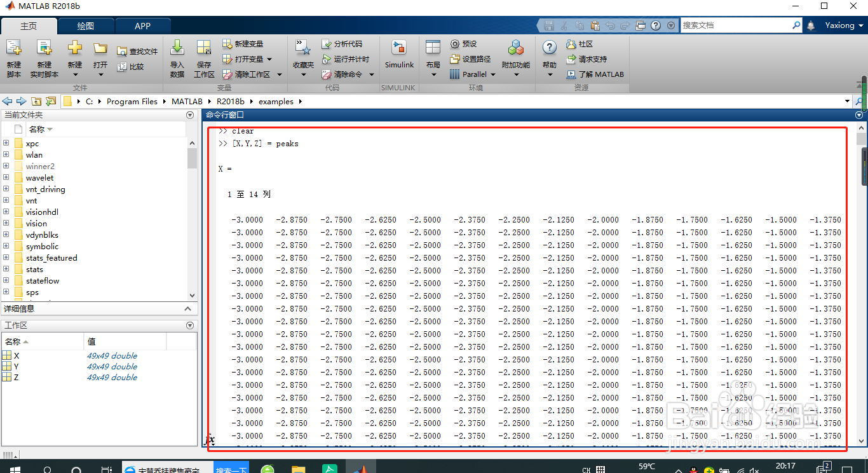Go up one folder level icon
868x473 pixels.
pos(36,101)
